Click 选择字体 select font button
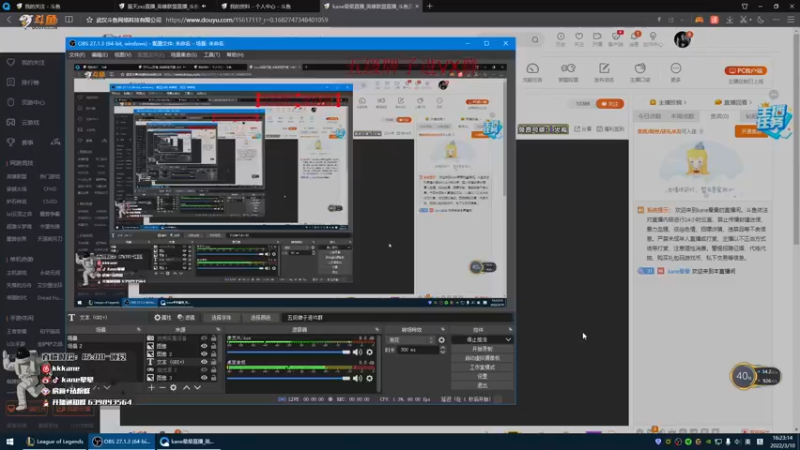The width and height of the screenshot is (800, 450). tap(221, 317)
